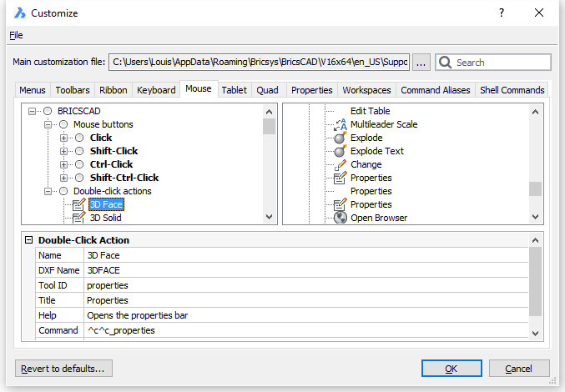
Task: Click the main customization file path field
Action: [259, 63]
